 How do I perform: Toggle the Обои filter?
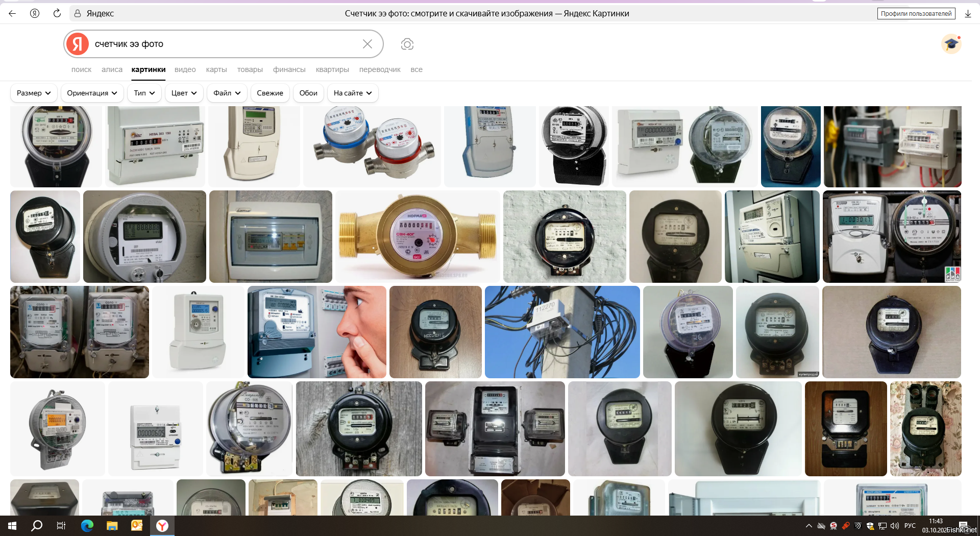(308, 93)
